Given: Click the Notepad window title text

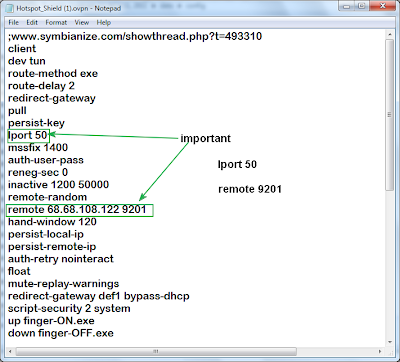Looking at the screenshot, I should (x=68, y=8).
